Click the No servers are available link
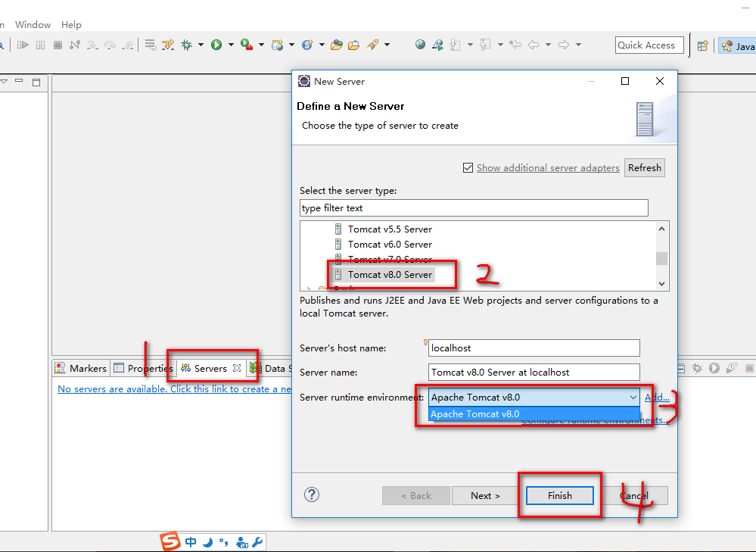Viewport: 756px width, 552px height. (x=175, y=389)
